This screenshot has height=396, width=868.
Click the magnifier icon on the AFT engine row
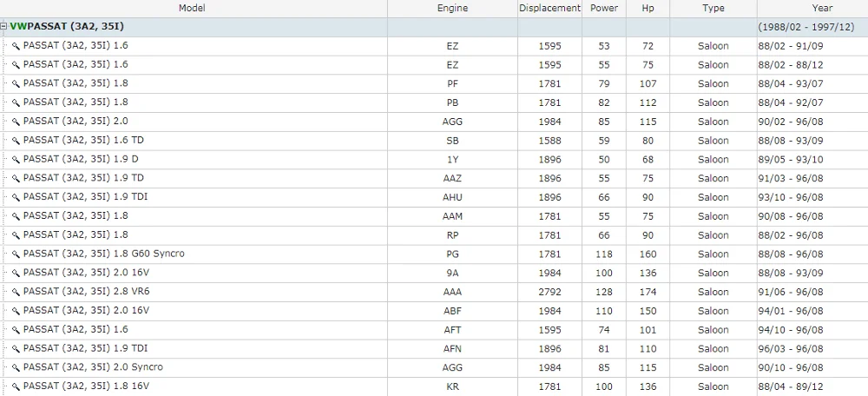point(16,330)
